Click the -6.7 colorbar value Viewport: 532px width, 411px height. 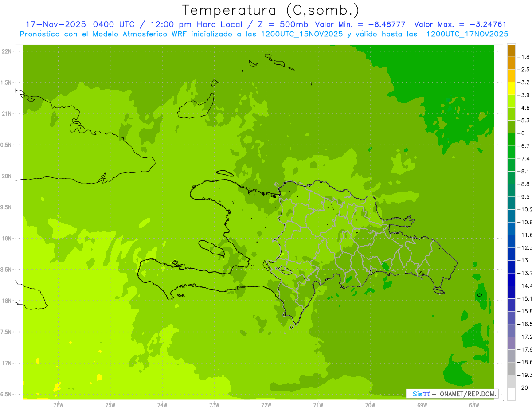coord(524,146)
